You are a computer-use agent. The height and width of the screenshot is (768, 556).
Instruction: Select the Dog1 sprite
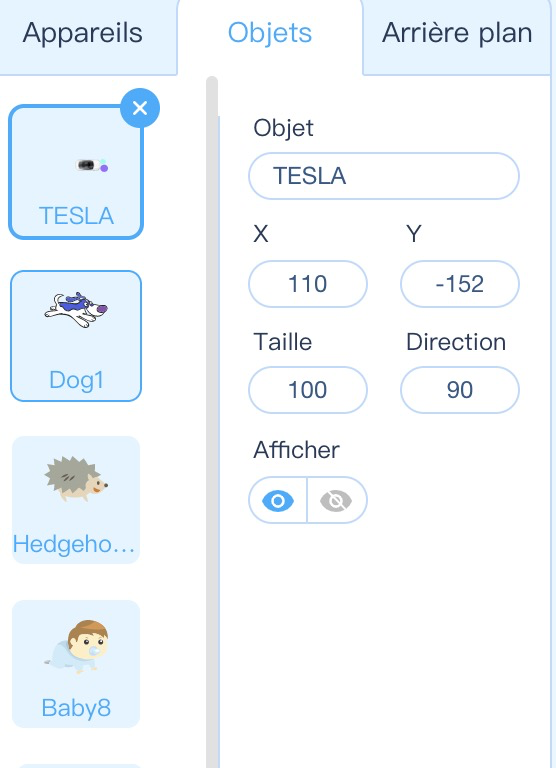pos(76,336)
